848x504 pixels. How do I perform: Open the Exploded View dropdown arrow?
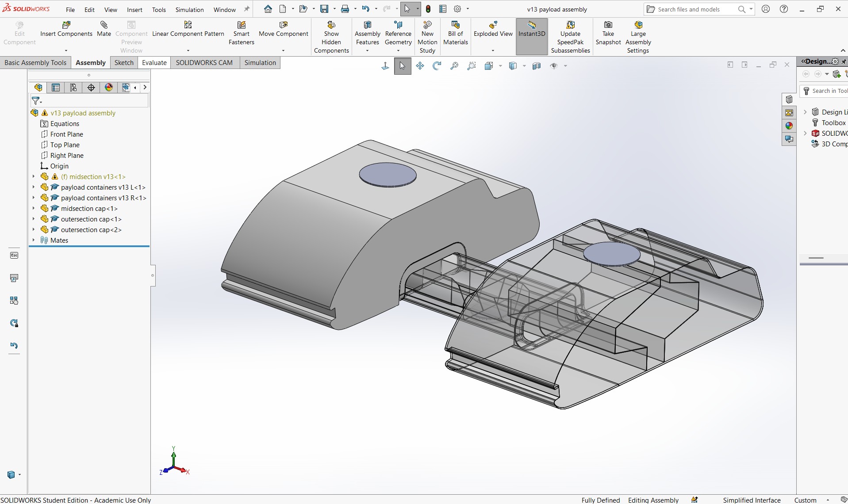point(493,50)
